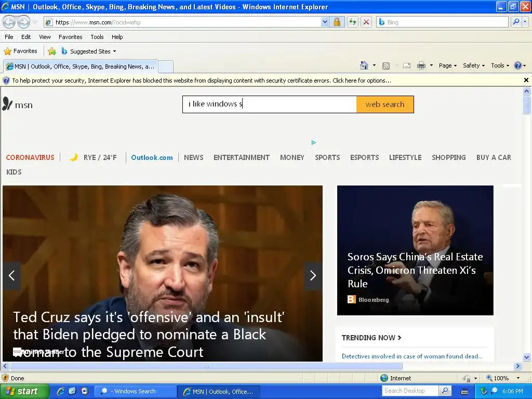This screenshot has width=532, height=399.
Task: Click Windows Media Player Quick Launch icon
Action: pos(85,391)
